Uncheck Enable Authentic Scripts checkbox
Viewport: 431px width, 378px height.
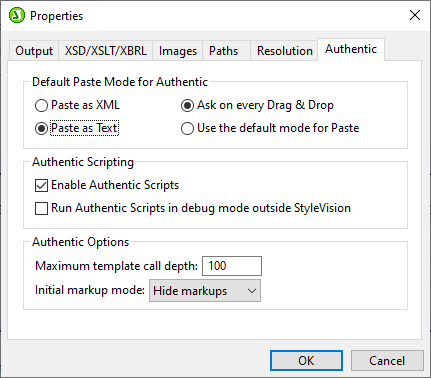click(x=41, y=185)
